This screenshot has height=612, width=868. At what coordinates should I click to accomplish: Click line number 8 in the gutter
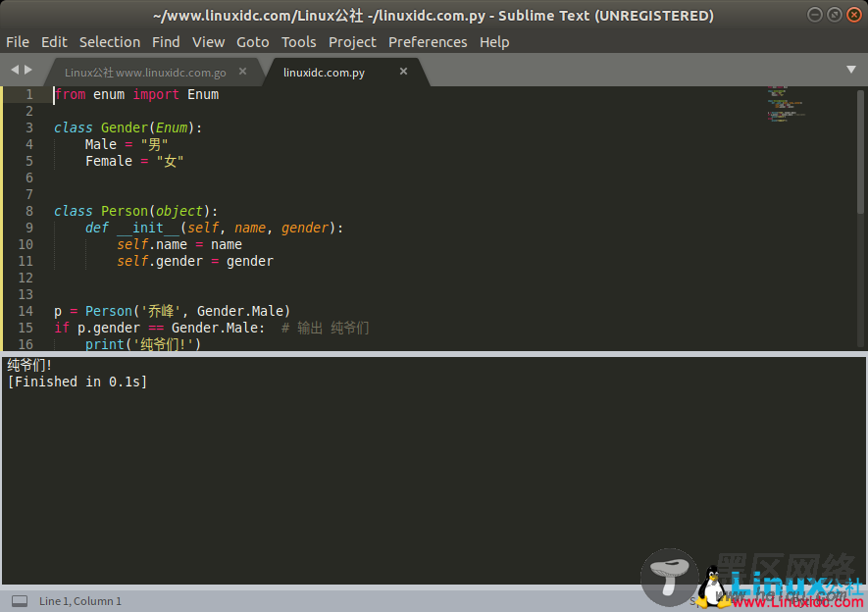[x=29, y=212]
